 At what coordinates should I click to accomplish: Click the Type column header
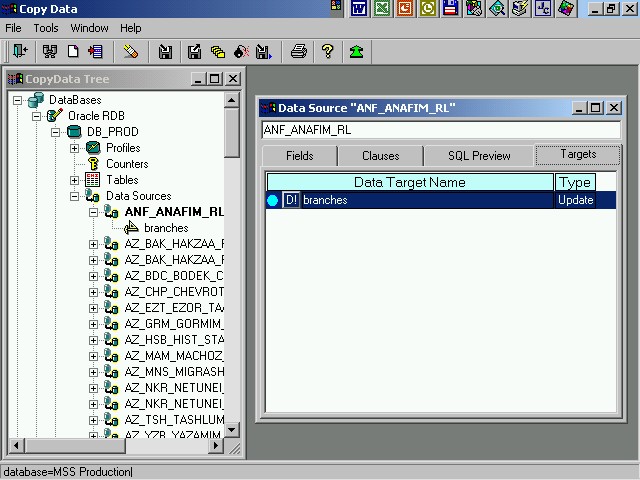pos(575,182)
